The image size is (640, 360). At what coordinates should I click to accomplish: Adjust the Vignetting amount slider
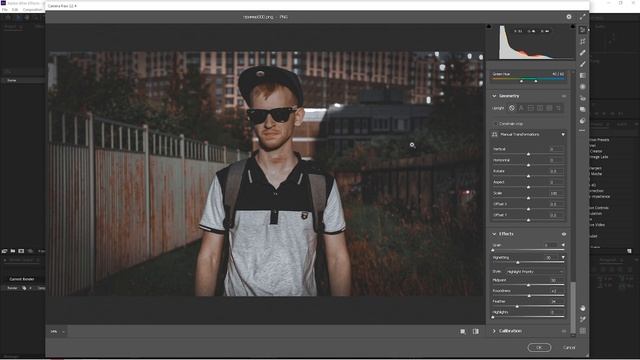529,262
